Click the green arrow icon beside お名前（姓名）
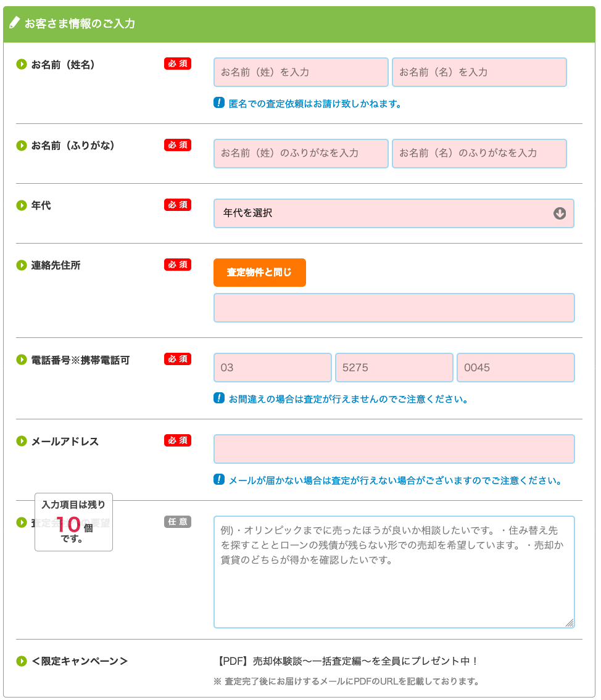Screen dimensions: 601x700 click(x=22, y=64)
